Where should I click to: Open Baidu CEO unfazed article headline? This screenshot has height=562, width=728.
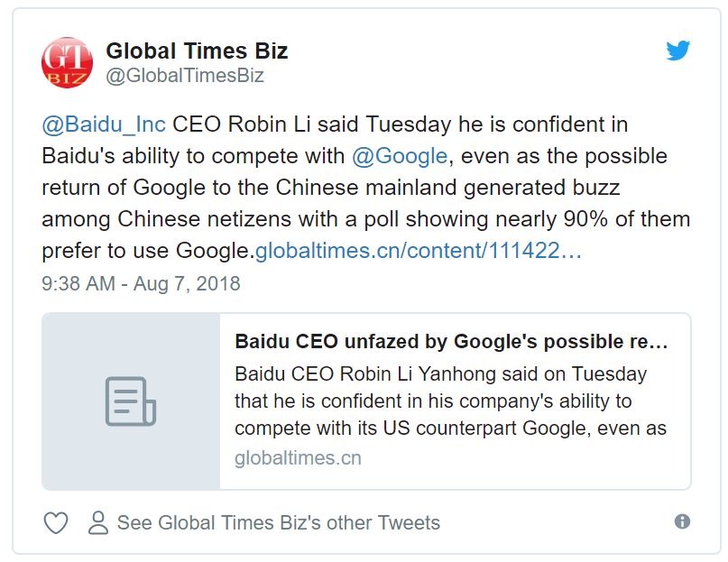451,341
